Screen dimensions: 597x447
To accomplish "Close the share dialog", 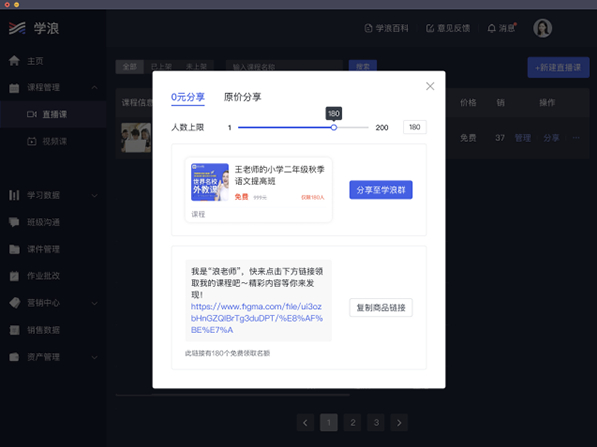I will (430, 86).
